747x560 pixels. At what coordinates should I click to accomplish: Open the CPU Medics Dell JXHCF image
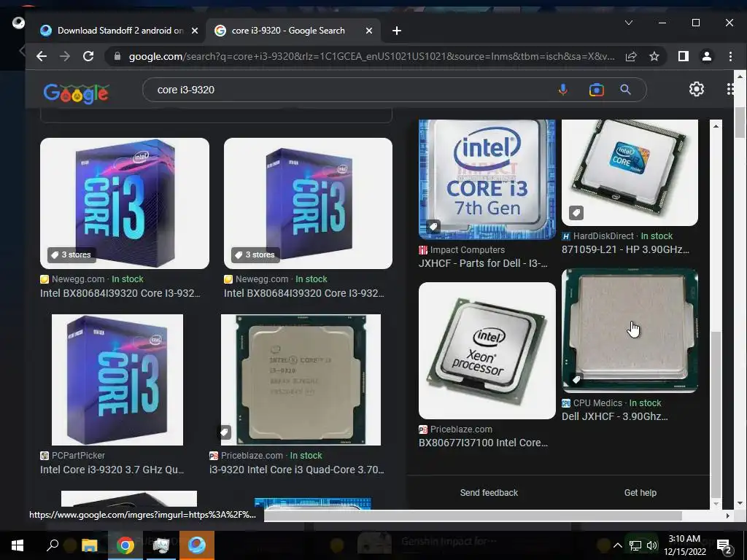pyautogui.click(x=630, y=331)
